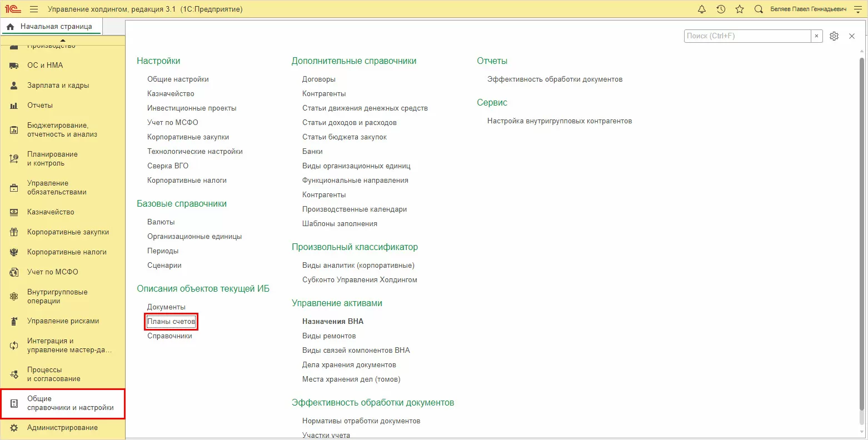Open the Управление рисками section
Screen dimensions: 868x440
tap(63, 321)
